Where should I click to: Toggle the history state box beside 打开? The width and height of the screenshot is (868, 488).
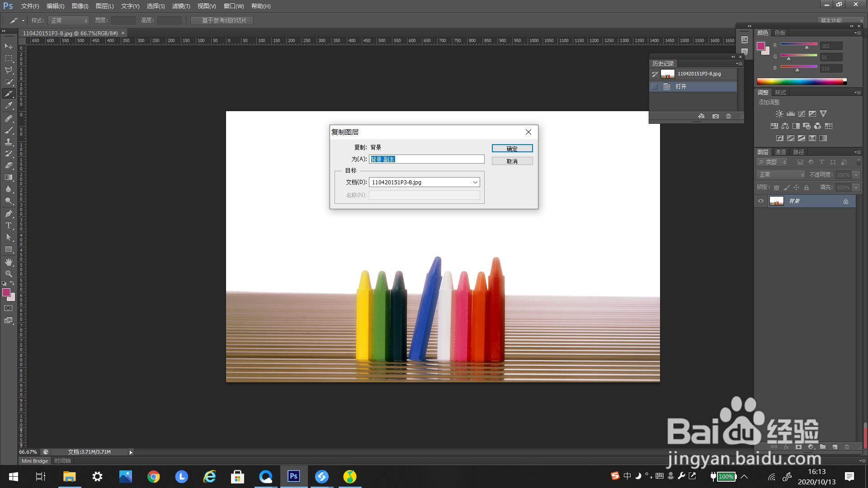coord(655,87)
